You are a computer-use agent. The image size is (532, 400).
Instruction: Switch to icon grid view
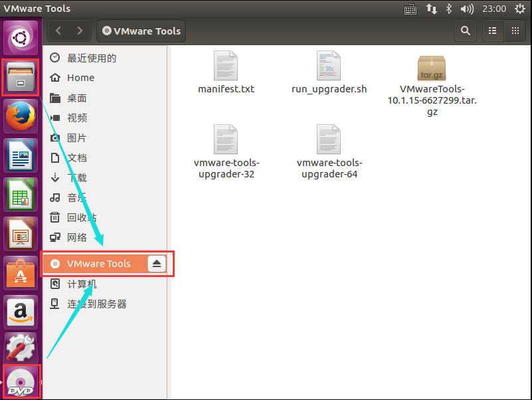click(x=515, y=31)
